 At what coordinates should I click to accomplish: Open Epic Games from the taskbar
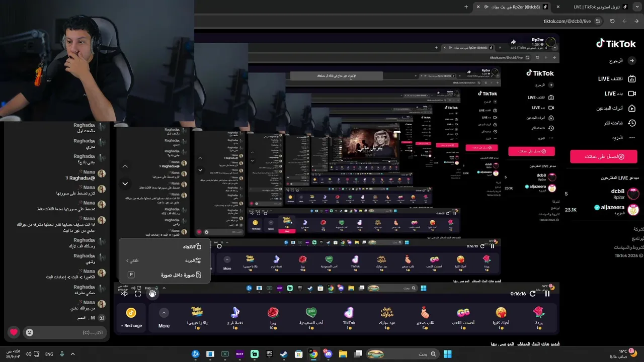pos(269,354)
